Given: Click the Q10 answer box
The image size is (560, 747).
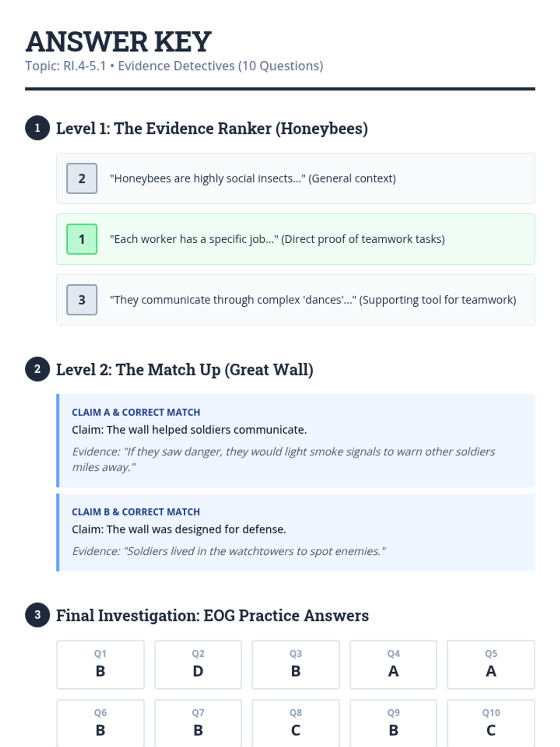Looking at the screenshot, I should point(491,723).
